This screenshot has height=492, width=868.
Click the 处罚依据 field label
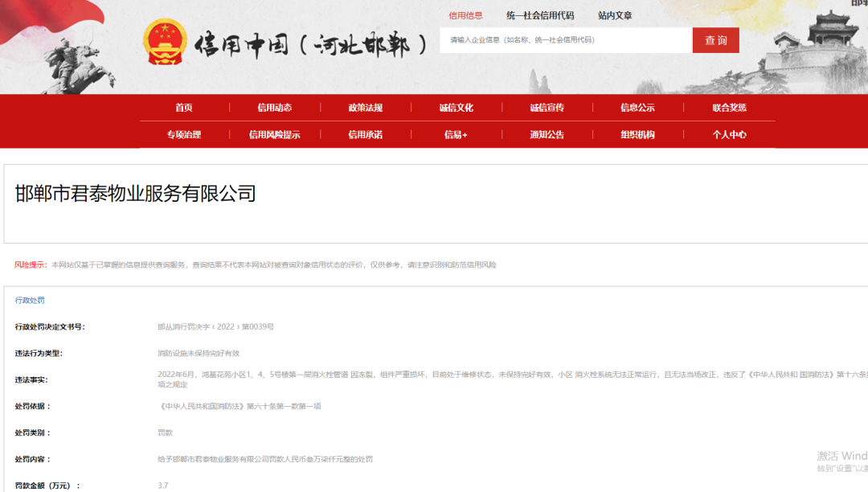point(33,407)
